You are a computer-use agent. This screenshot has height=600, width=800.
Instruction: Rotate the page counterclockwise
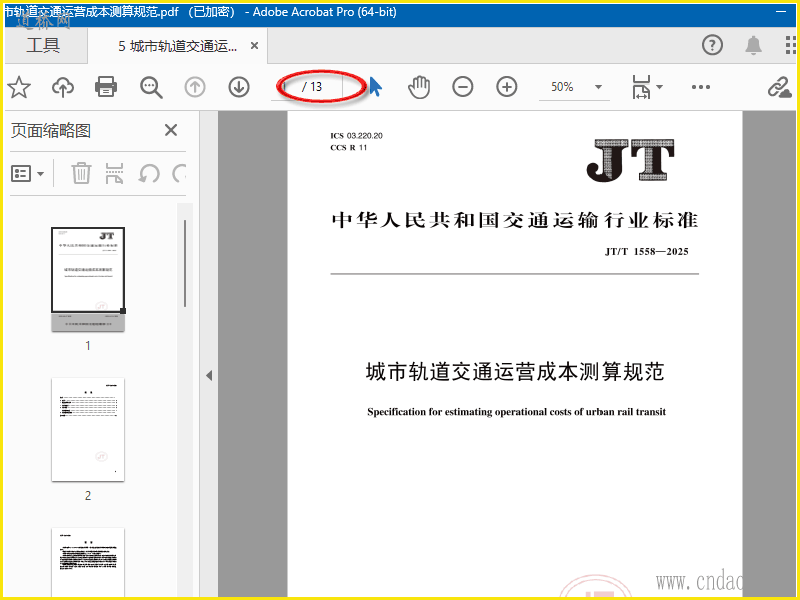[x=149, y=174]
